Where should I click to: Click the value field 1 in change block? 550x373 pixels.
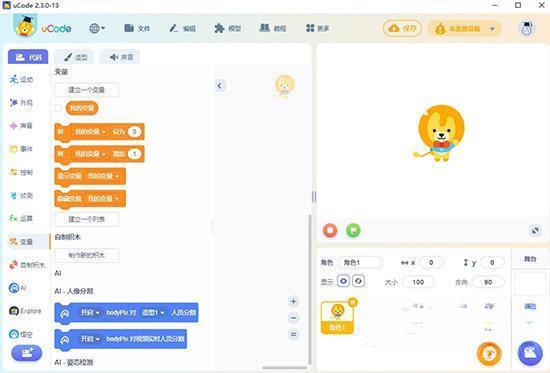[134, 154]
